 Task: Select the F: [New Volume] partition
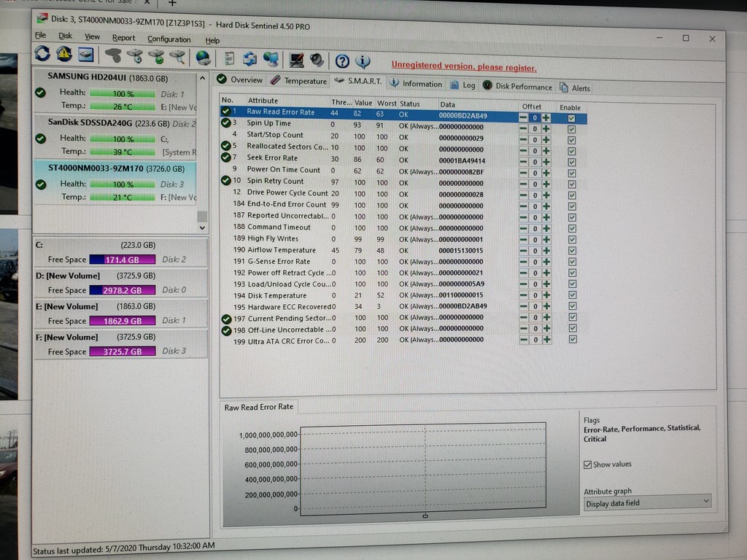coord(121,344)
